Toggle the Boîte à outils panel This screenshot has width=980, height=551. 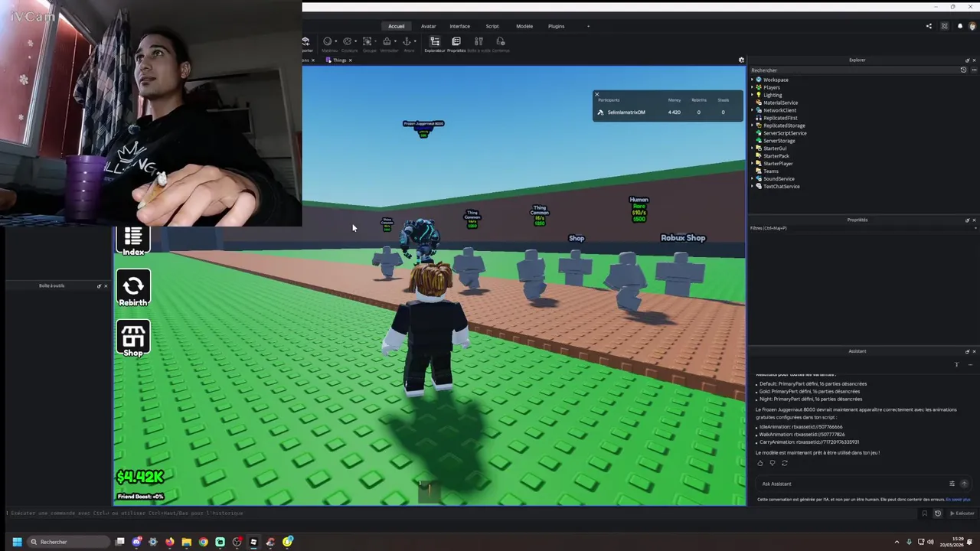tap(479, 44)
